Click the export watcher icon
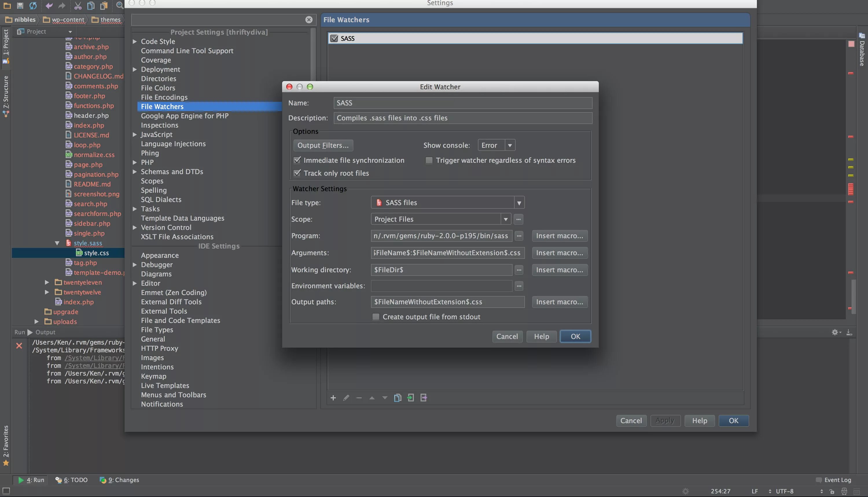 coord(424,398)
